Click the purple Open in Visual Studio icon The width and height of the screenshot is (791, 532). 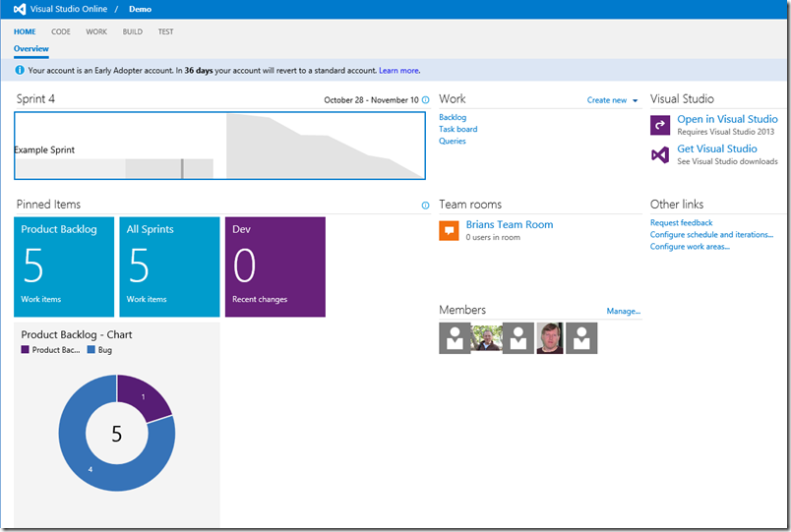point(660,125)
